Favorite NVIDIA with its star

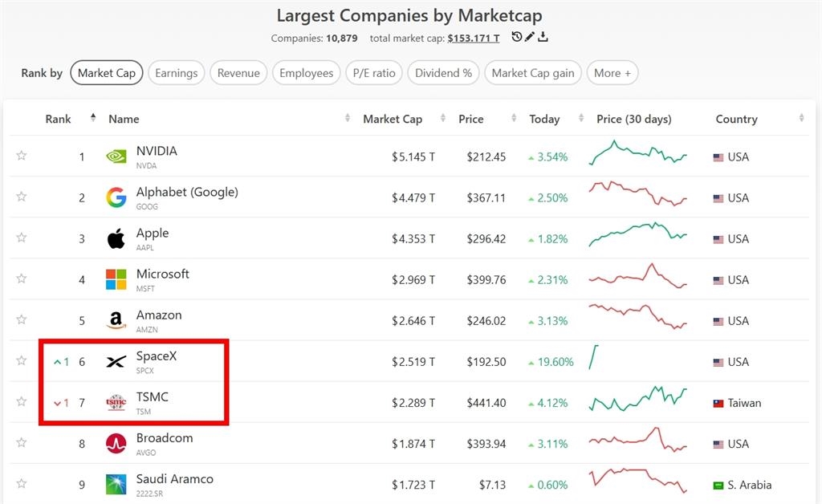coord(22,156)
